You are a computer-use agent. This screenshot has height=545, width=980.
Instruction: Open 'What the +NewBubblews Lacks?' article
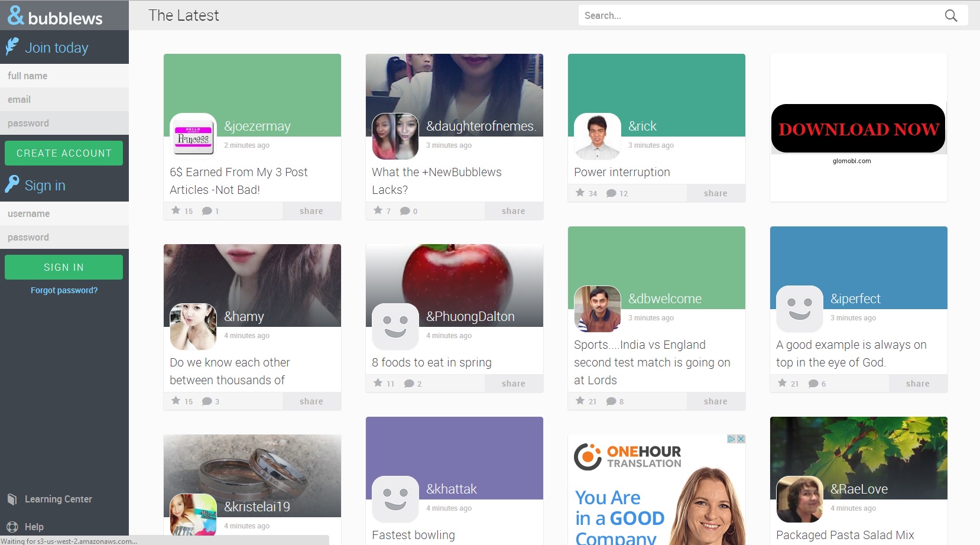click(x=437, y=181)
